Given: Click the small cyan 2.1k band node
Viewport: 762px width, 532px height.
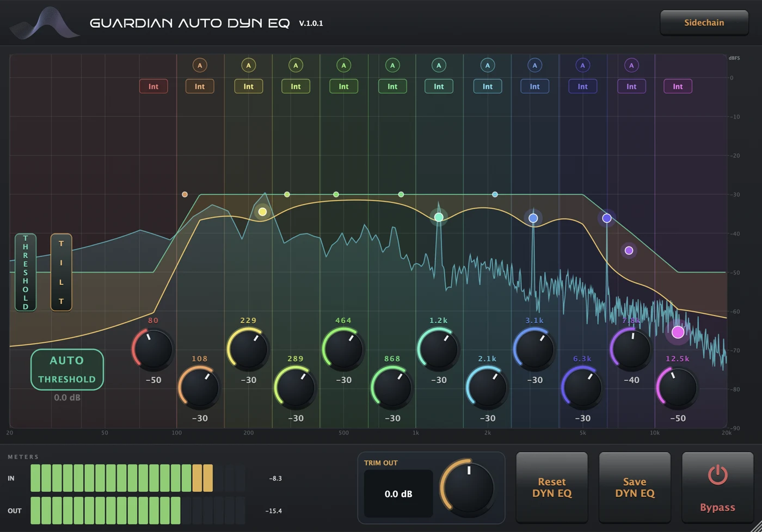Looking at the screenshot, I should click(495, 194).
